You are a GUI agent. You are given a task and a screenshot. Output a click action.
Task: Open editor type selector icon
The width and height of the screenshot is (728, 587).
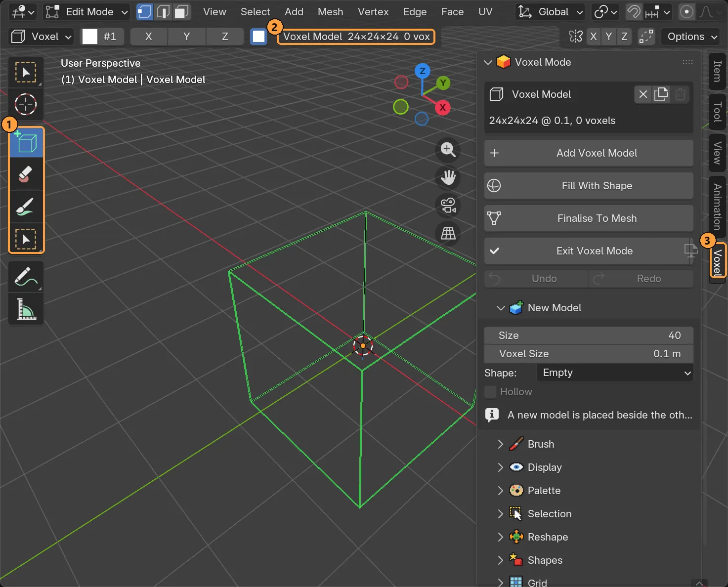(x=23, y=12)
